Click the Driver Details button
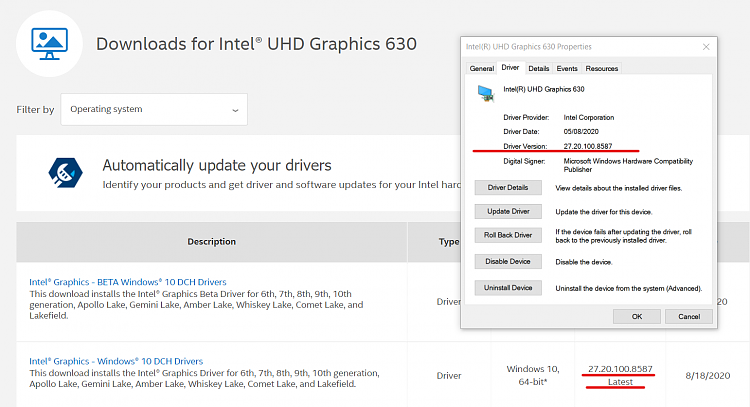Screen dimensions: 750x407 508,187
